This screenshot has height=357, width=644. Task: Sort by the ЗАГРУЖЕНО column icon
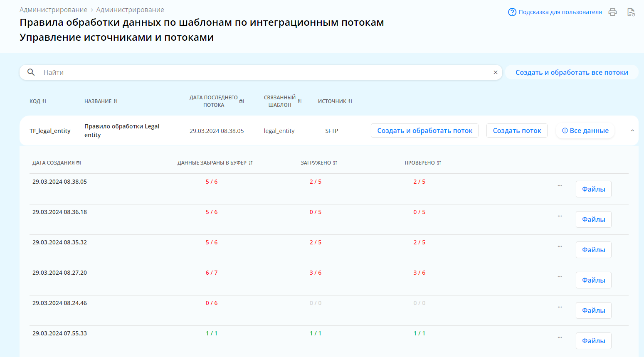(335, 163)
